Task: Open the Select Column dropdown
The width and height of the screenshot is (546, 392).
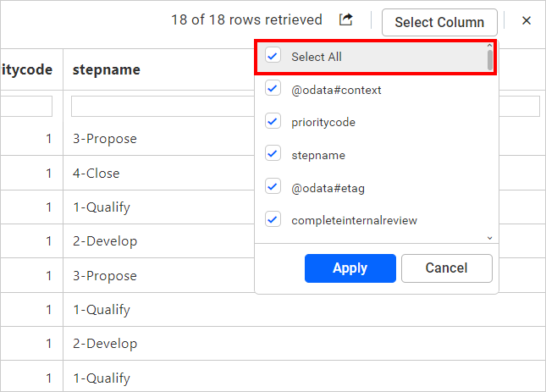Action: (439, 22)
